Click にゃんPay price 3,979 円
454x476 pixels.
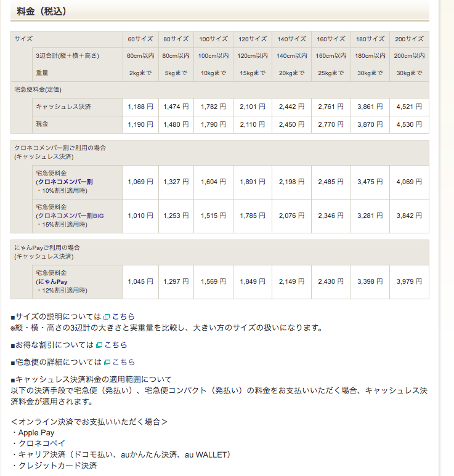point(410,281)
